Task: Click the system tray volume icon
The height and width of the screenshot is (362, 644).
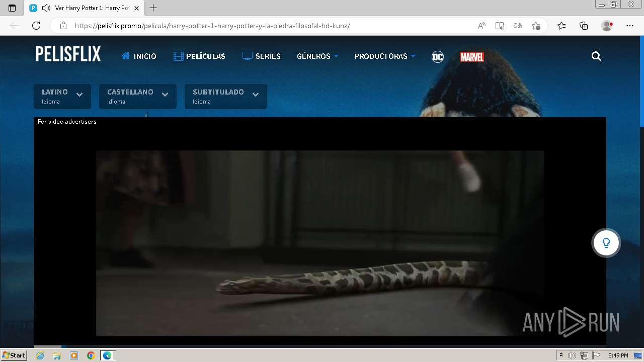Action: coord(572,355)
